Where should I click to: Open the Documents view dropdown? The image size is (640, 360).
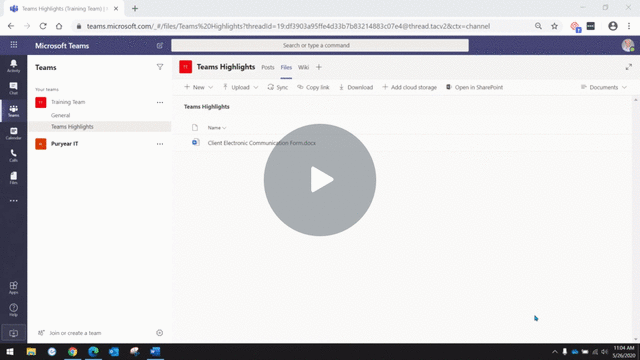click(603, 87)
